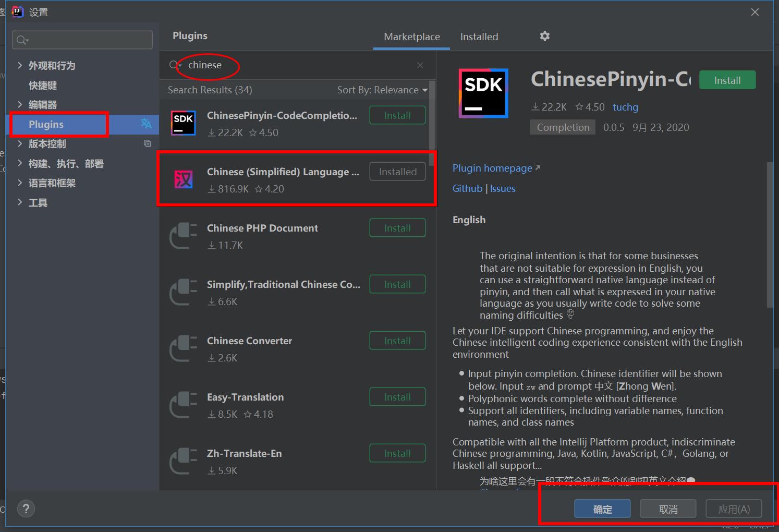Open author tuchg link

625,107
